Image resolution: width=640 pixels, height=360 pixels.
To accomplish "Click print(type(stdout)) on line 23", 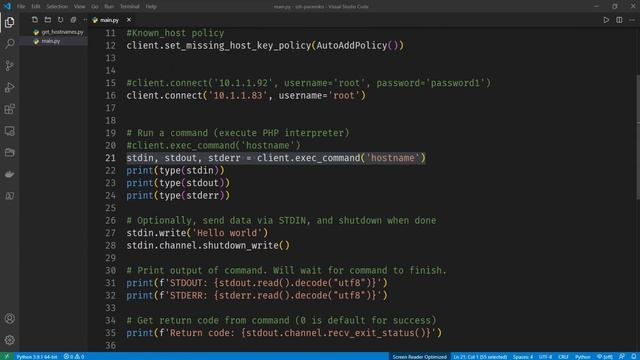I will click(x=178, y=183).
